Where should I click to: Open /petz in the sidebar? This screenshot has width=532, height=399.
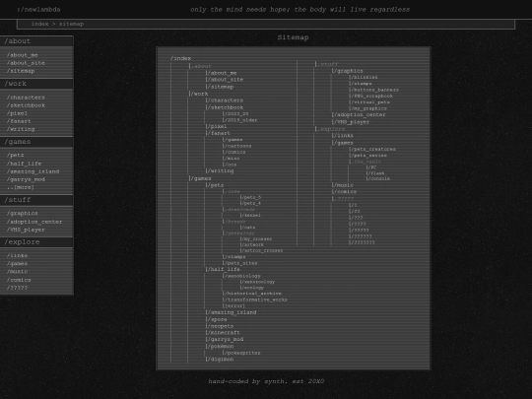(x=15, y=155)
